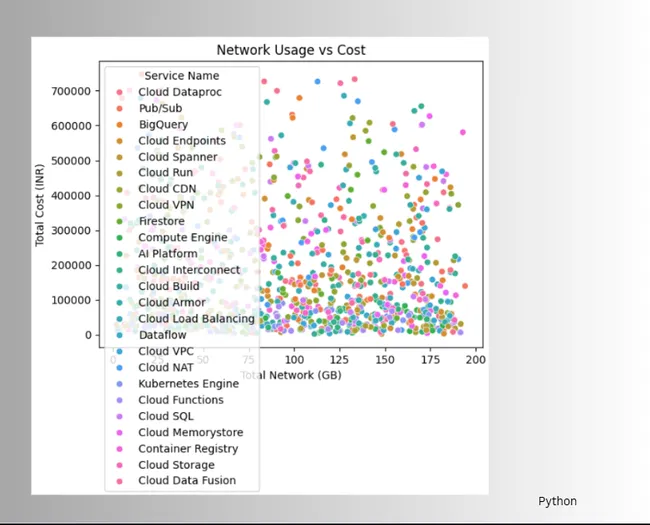Select 'Compute Engine' legend label
Screen dimensions: 650x525
pyautogui.click(x=183, y=237)
